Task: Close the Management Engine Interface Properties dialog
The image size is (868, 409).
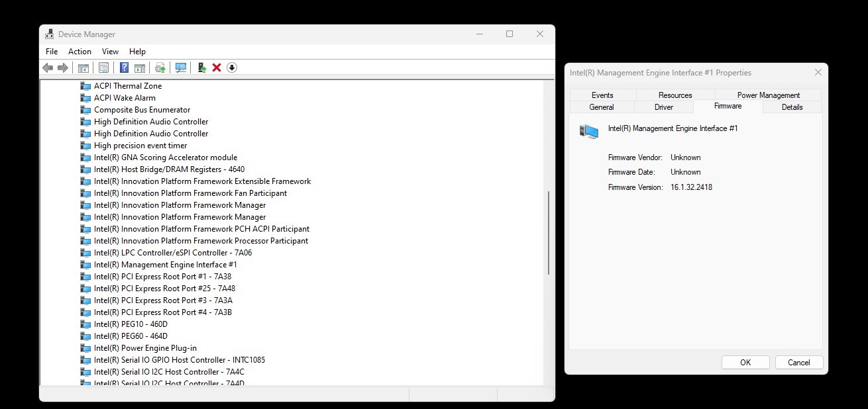Action: pos(818,73)
